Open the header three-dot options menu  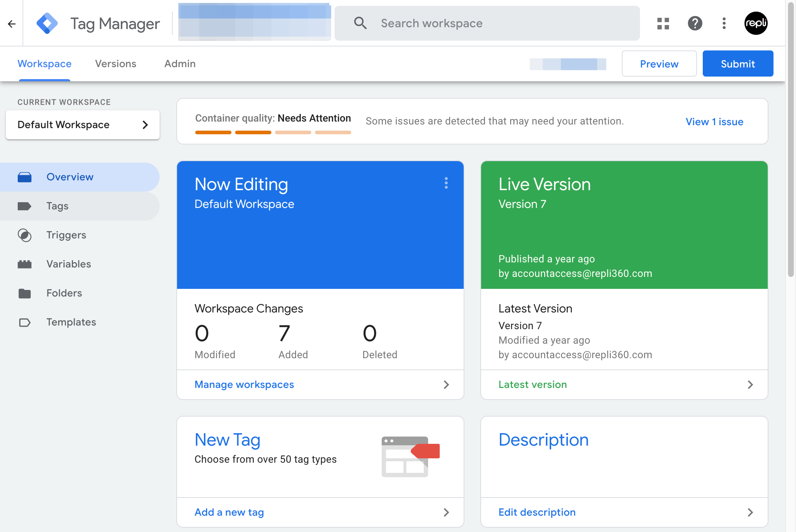pyautogui.click(x=724, y=24)
